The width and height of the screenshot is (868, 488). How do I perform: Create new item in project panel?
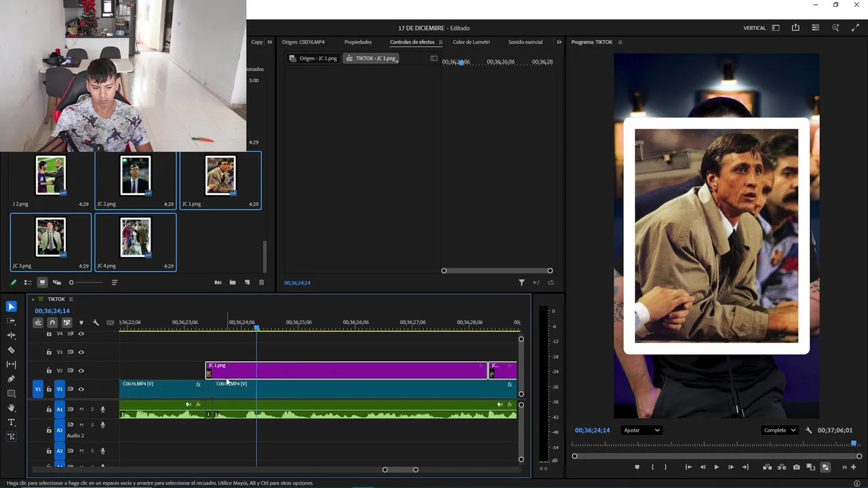click(x=247, y=283)
